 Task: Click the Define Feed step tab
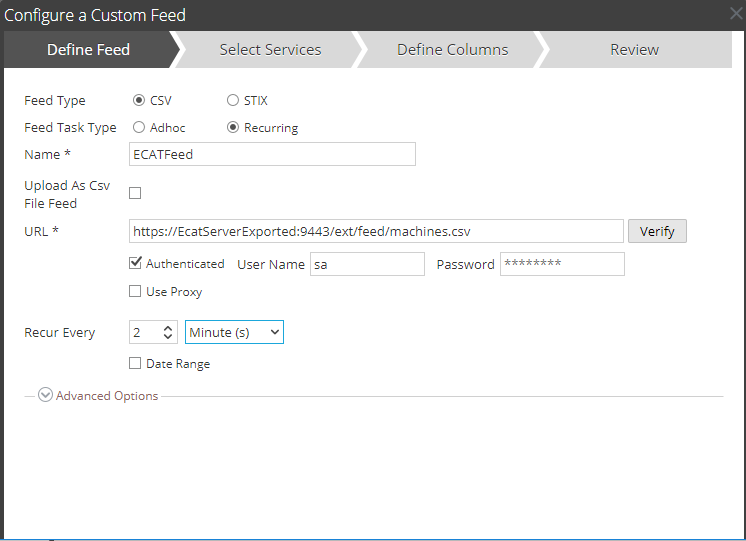pos(88,50)
